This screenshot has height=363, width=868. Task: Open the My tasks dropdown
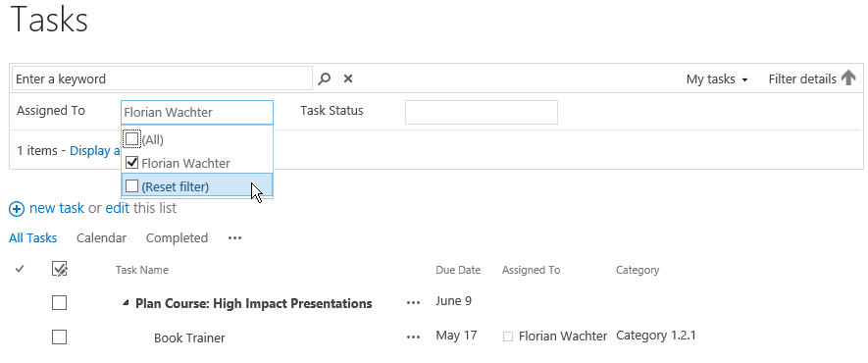coord(717,79)
